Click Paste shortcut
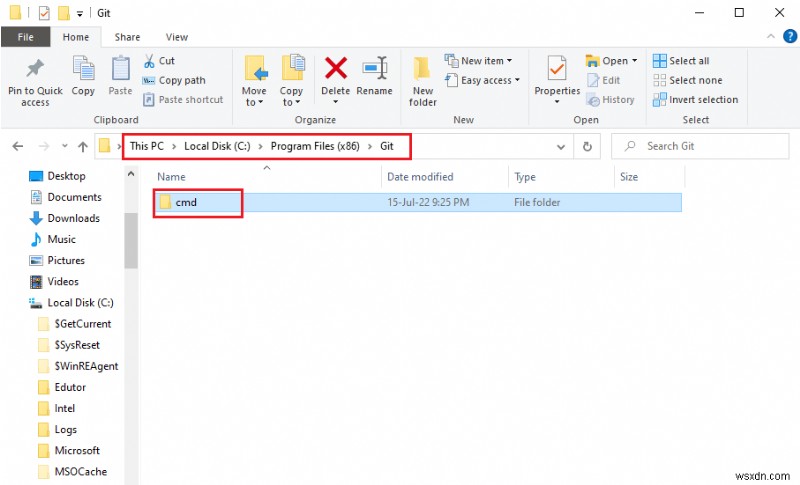Viewport: 800px width, 485px height. [183, 99]
